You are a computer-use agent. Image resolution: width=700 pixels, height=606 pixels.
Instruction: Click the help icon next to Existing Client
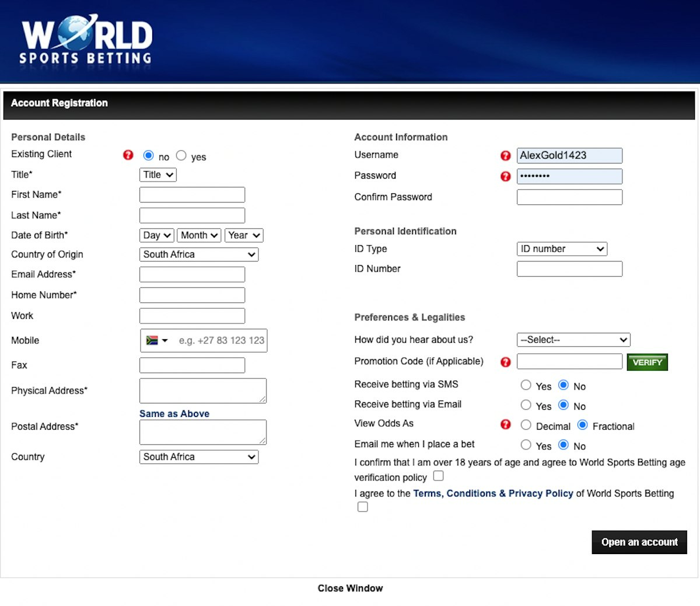(x=128, y=155)
